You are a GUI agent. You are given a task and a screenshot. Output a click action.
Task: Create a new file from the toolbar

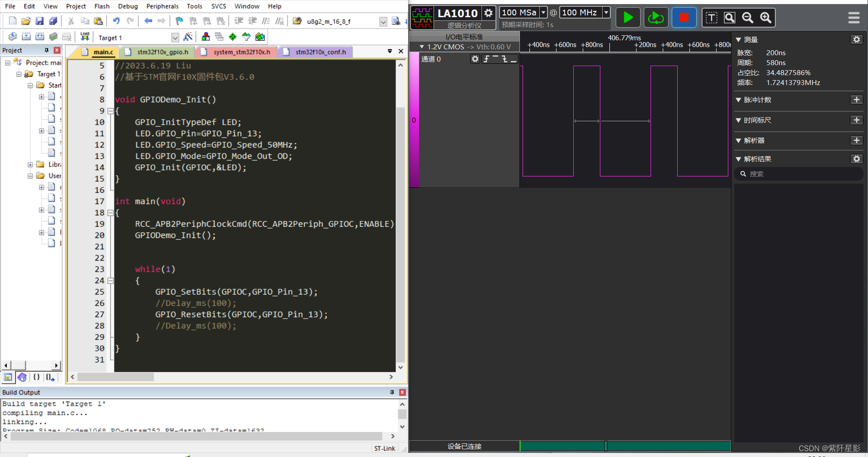pos(13,21)
